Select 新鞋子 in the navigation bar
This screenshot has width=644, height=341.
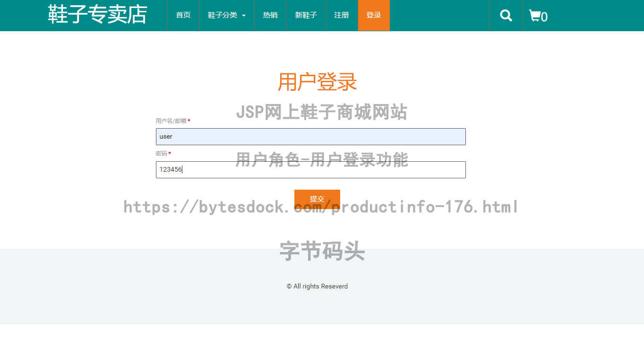pyautogui.click(x=306, y=15)
